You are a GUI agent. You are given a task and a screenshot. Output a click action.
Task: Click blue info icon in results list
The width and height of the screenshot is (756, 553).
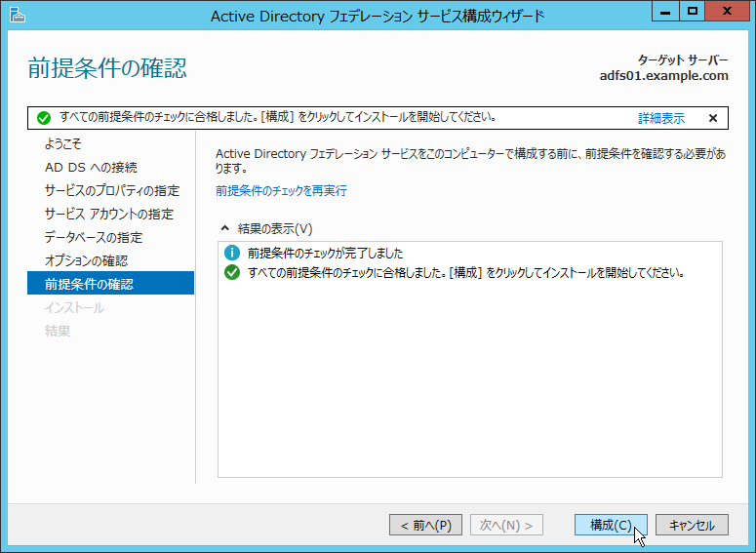(x=232, y=253)
